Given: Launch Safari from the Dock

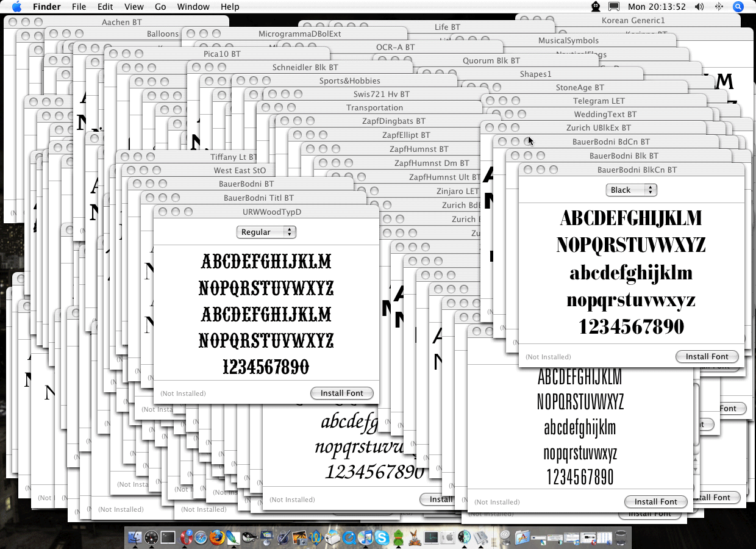Looking at the screenshot, I should tap(201, 538).
